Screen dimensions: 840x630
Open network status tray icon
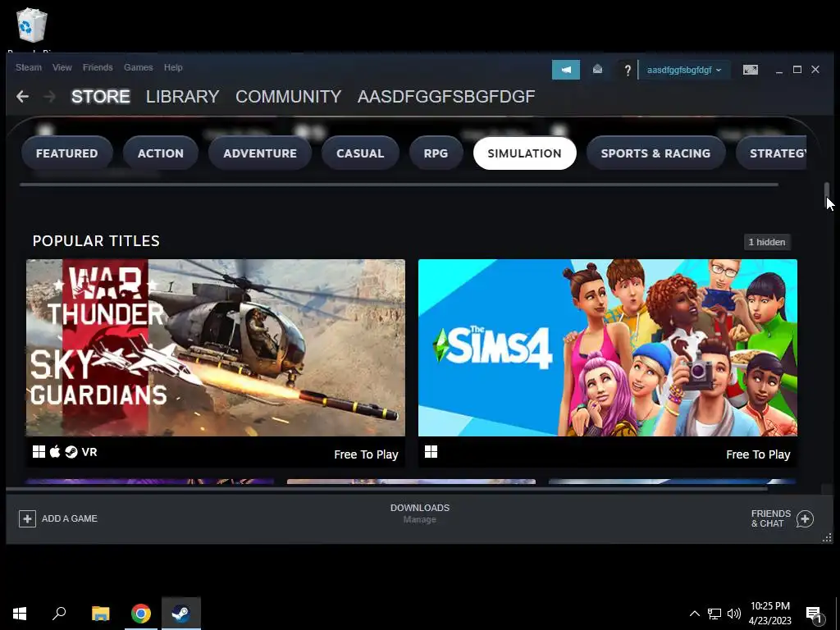(714, 614)
